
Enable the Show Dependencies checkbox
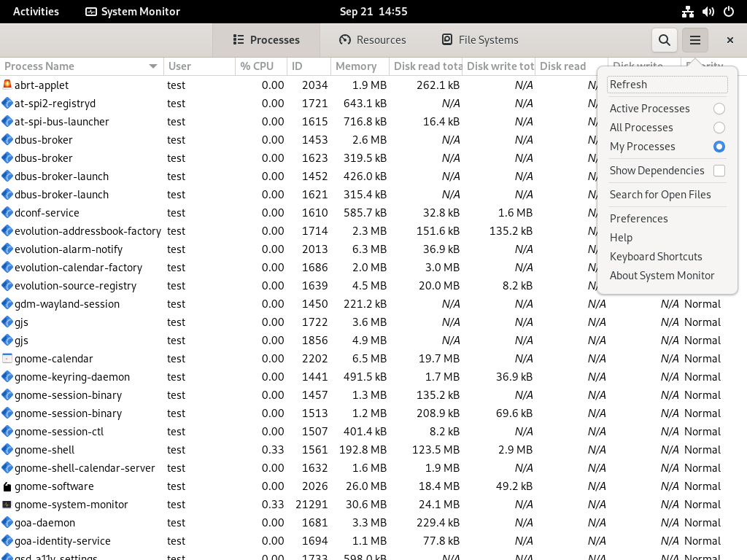[719, 171]
